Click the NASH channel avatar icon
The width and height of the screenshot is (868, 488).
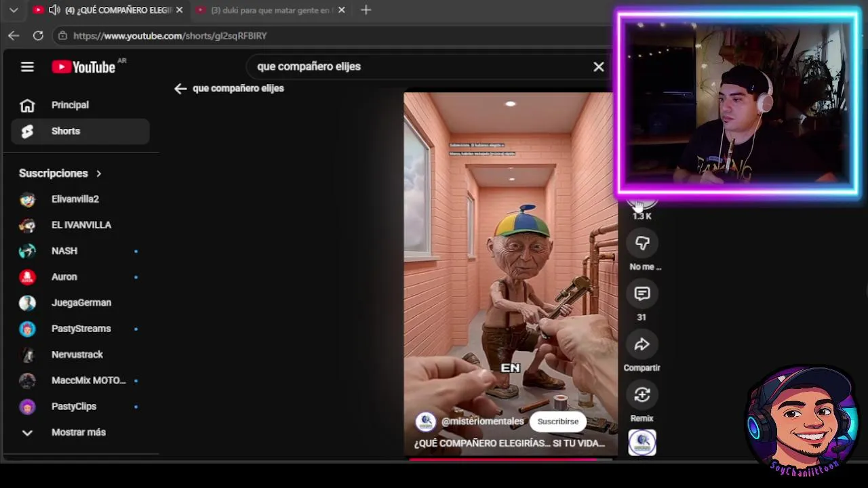coord(27,251)
